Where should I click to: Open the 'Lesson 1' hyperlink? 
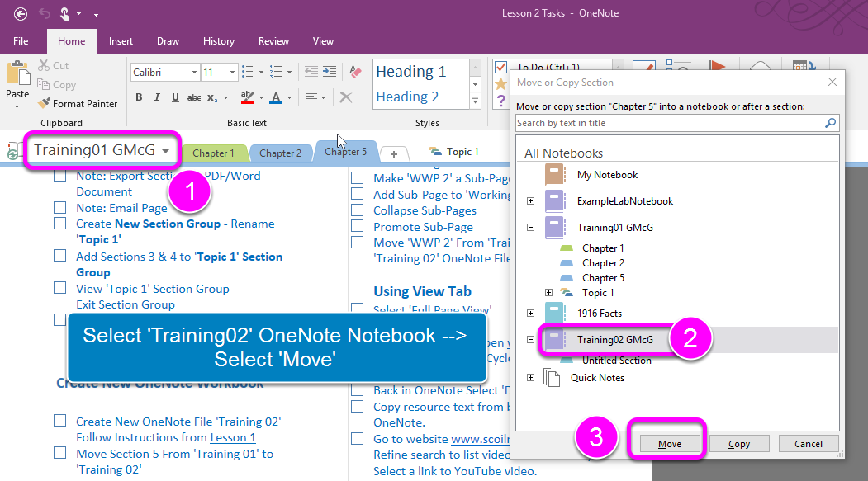(233, 437)
